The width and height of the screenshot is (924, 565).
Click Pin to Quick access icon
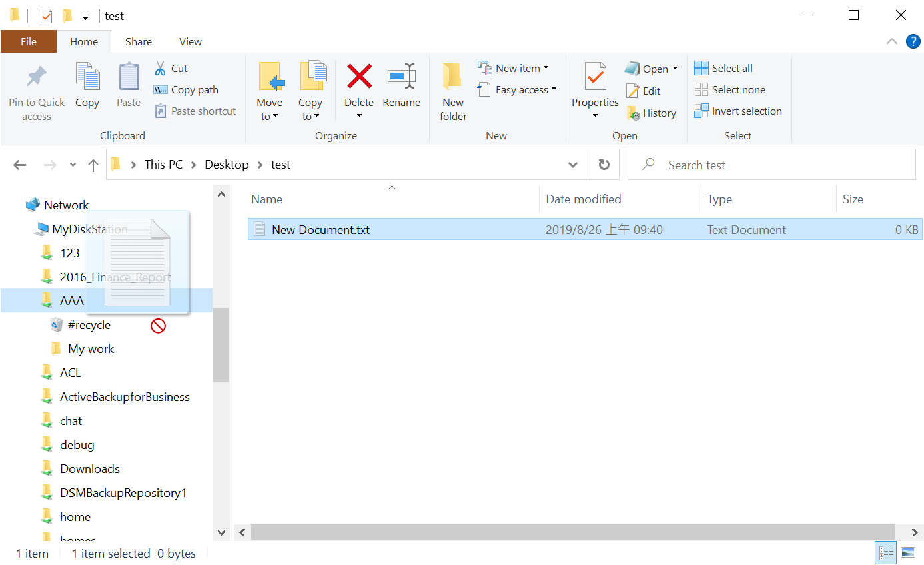37,77
